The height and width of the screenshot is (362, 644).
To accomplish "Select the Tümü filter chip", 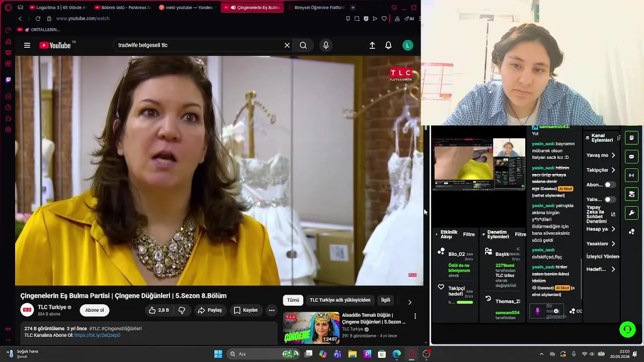I will pos(293,300).
